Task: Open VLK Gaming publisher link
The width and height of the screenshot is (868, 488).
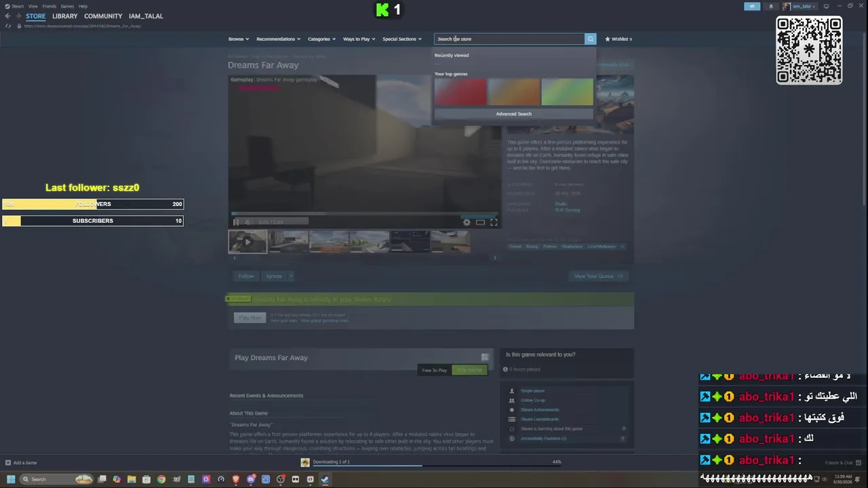Action: click(567, 210)
